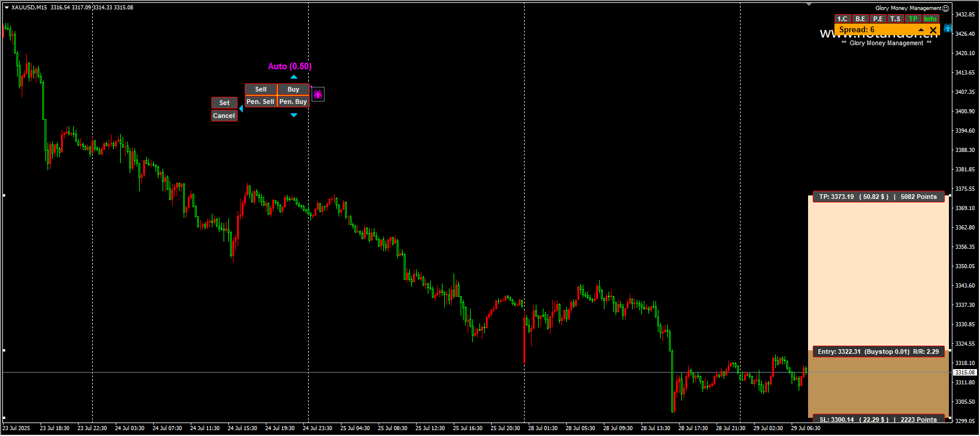This screenshot has width=980, height=436.
Task: Click the 23 Jul 2025 date label
Action: point(16,428)
